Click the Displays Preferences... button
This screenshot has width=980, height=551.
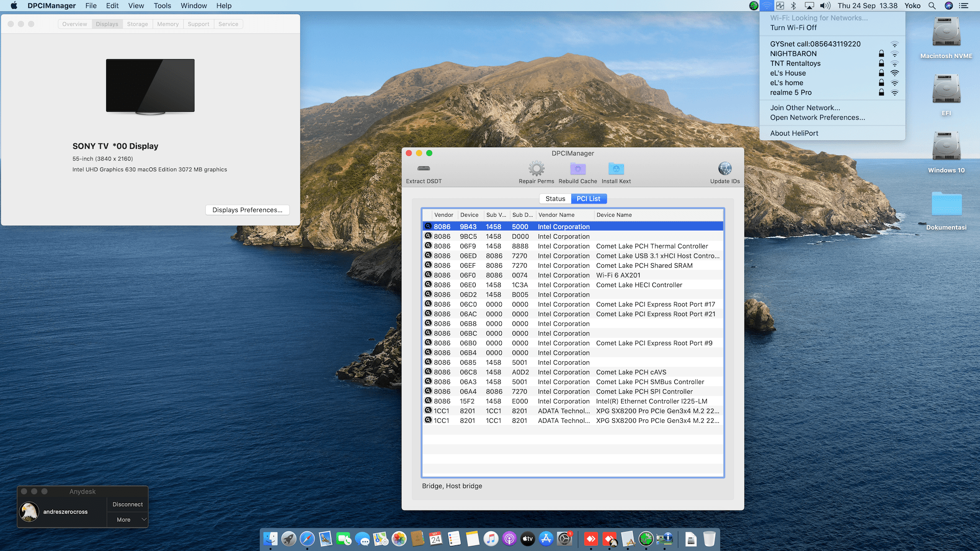(x=247, y=210)
